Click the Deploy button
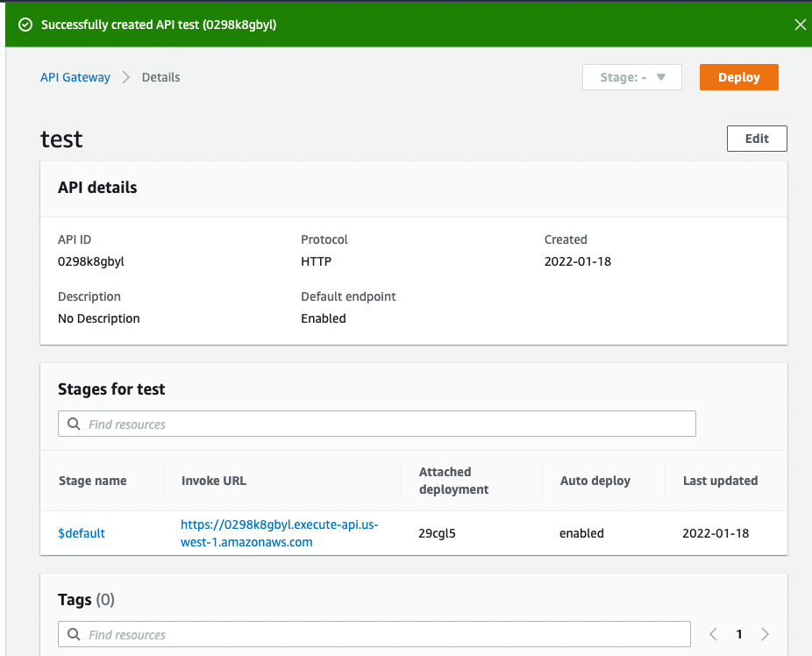812x656 pixels. point(738,77)
